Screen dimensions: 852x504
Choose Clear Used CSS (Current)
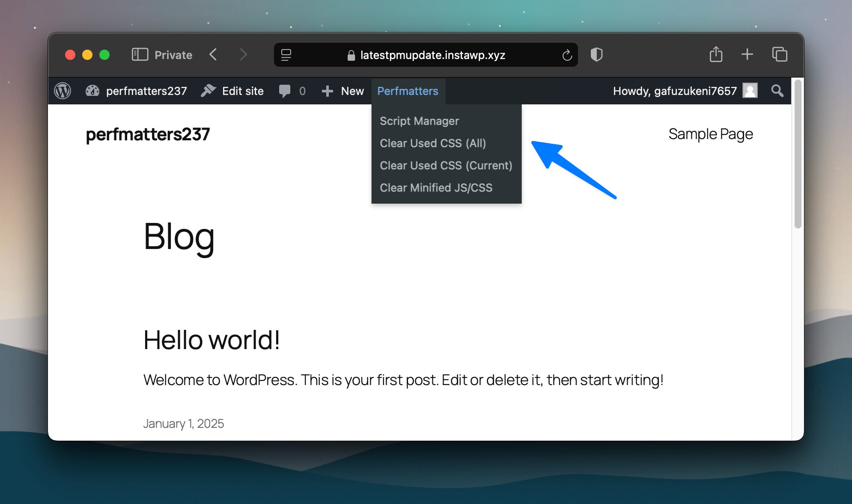tap(446, 166)
